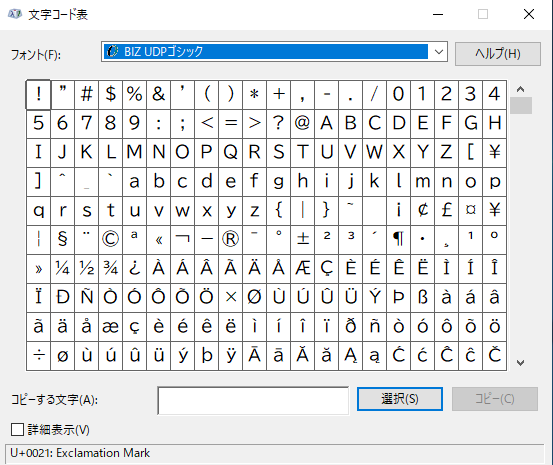This screenshot has width=553, height=465.
Task: Click the scroll down arrow of character grid
Action: coord(521,362)
